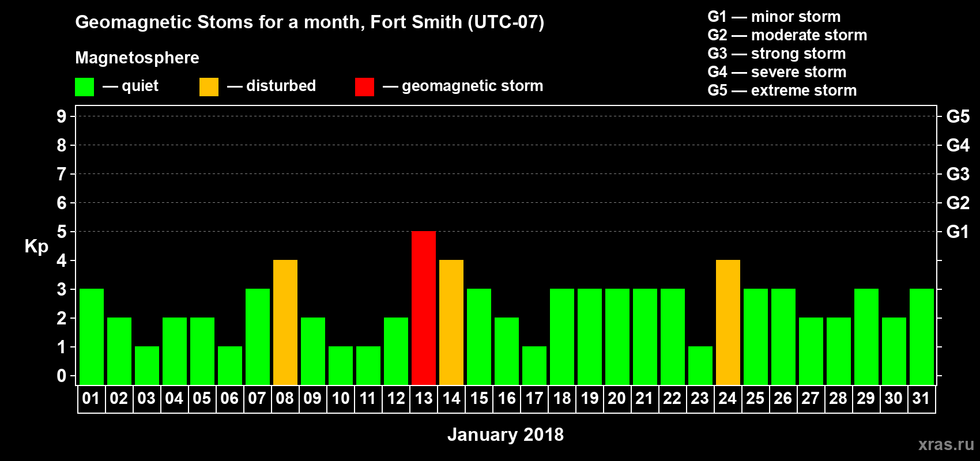This screenshot has width=980, height=461.
Task: Click the G4 severe storm legend line
Action: click(777, 72)
